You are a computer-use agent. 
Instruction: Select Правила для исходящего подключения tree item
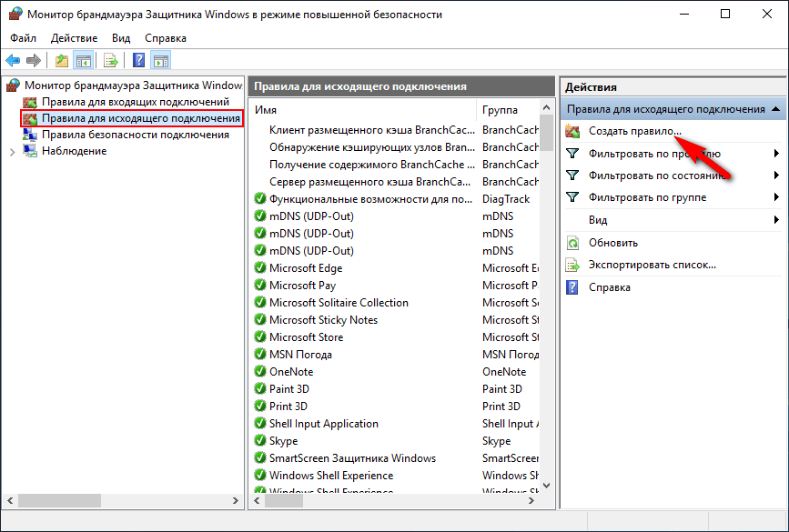point(141,118)
